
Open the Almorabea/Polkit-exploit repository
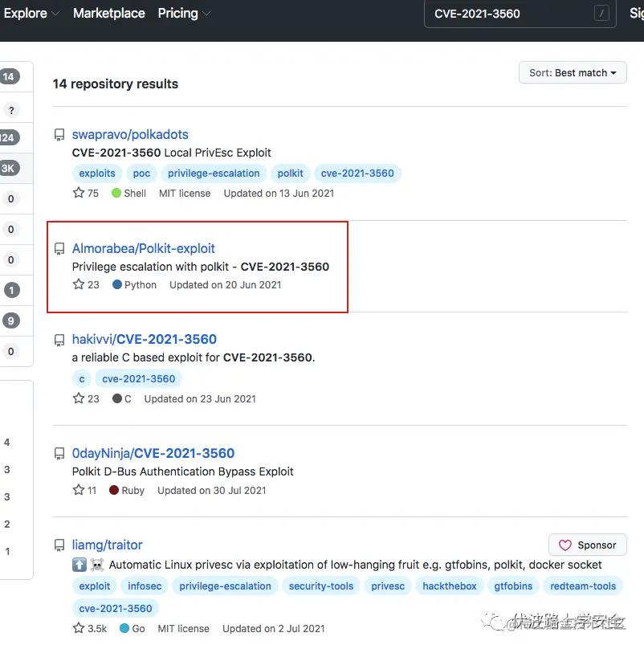(x=143, y=248)
